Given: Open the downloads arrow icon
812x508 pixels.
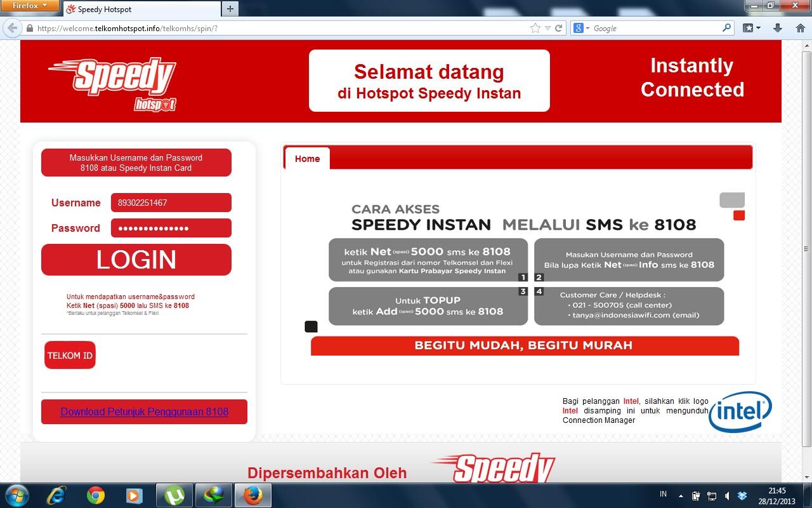Looking at the screenshot, I should point(778,28).
